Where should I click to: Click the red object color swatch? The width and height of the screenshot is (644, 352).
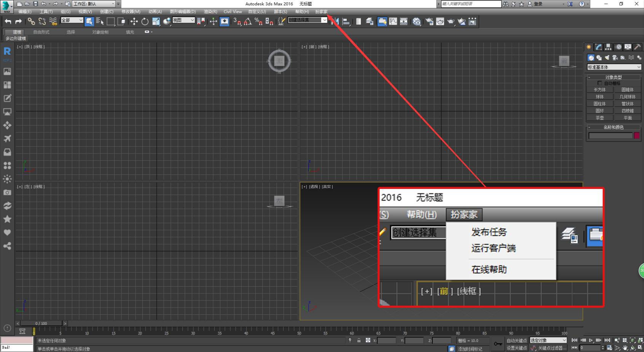pos(637,136)
